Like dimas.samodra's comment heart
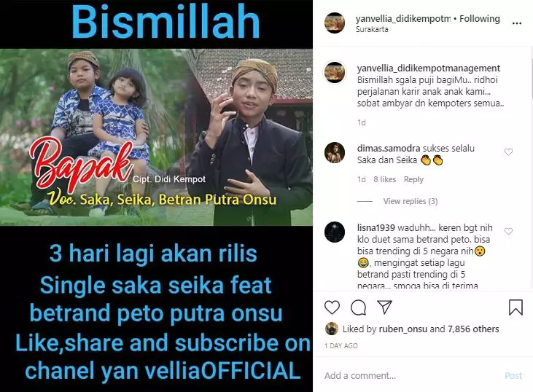 pos(508,152)
